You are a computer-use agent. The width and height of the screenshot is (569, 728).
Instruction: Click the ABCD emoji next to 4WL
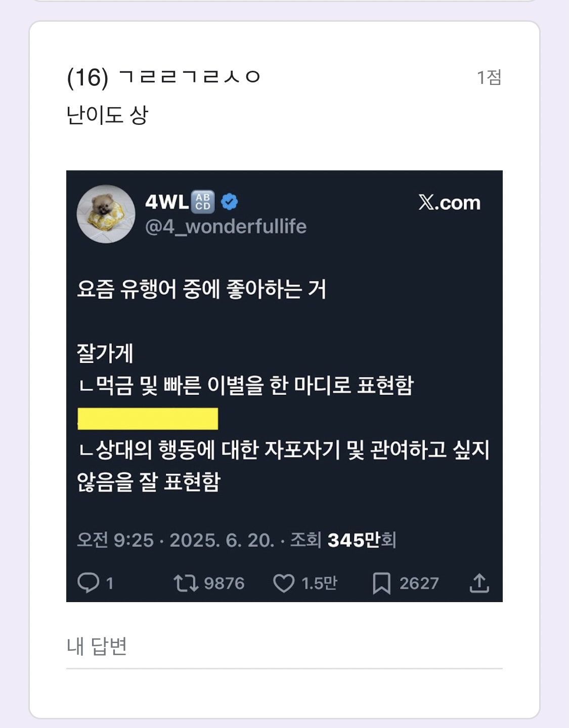(x=203, y=202)
